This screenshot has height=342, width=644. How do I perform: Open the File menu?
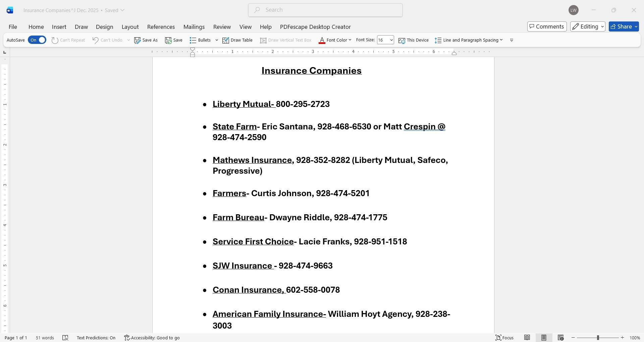(13, 27)
